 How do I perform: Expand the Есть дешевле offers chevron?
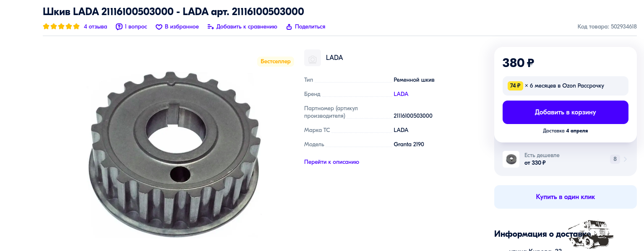[x=626, y=159]
